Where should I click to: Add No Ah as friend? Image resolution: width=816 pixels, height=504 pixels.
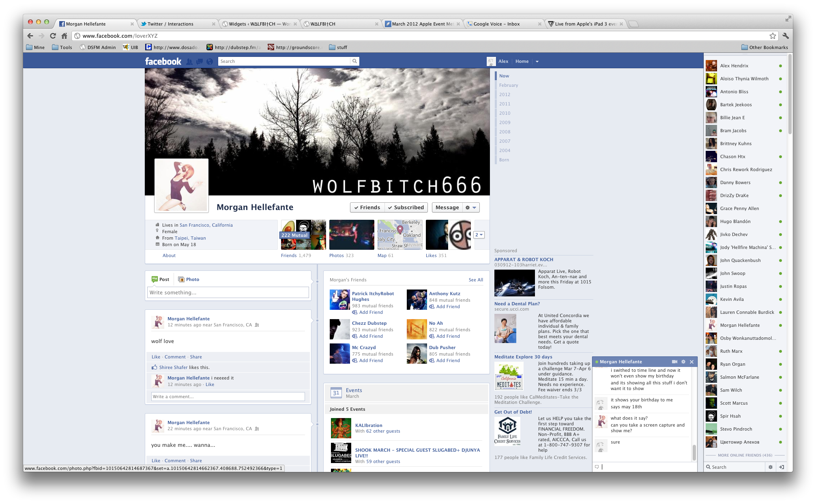[x=445, y=336]
